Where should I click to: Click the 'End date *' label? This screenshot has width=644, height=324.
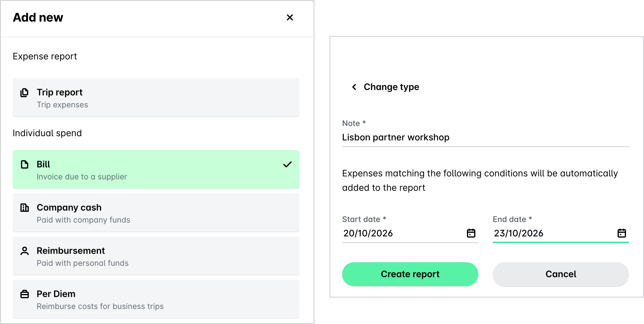[x=512, y=219]
